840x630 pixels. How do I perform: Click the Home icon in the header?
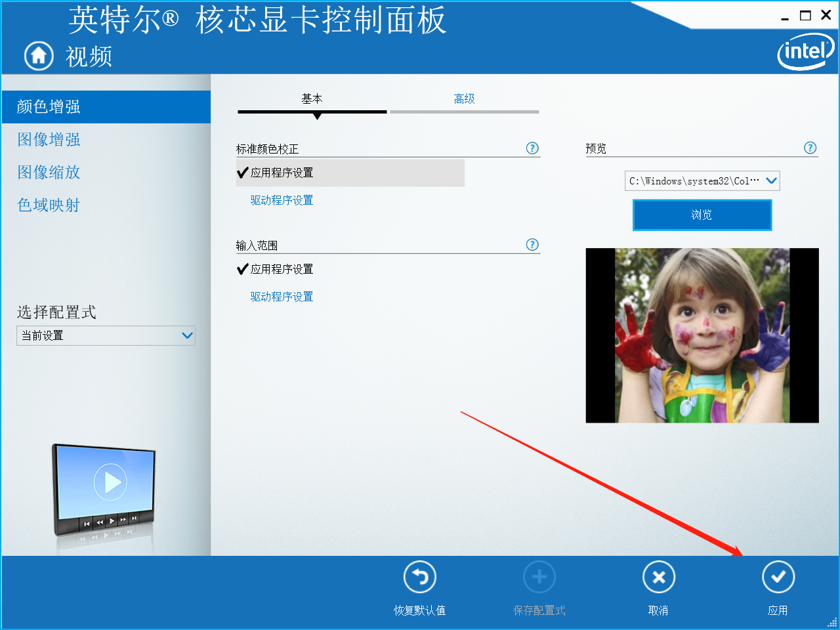(x=38, y=56)
